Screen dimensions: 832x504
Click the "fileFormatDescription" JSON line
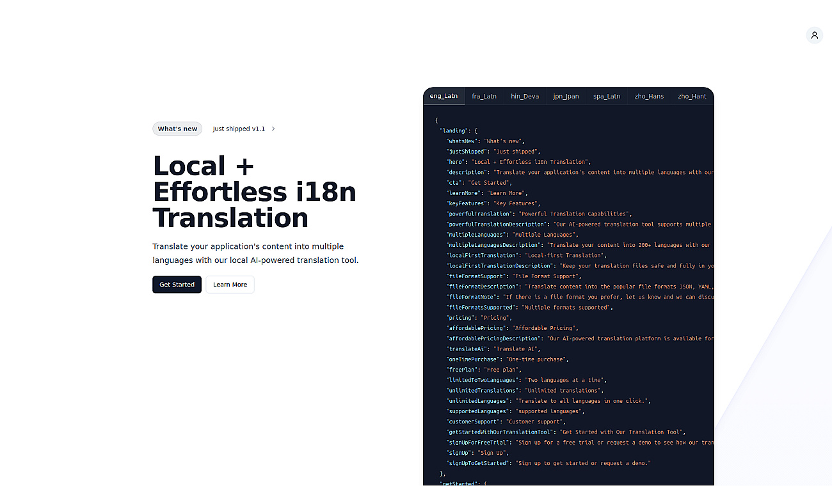click(580, 287)
